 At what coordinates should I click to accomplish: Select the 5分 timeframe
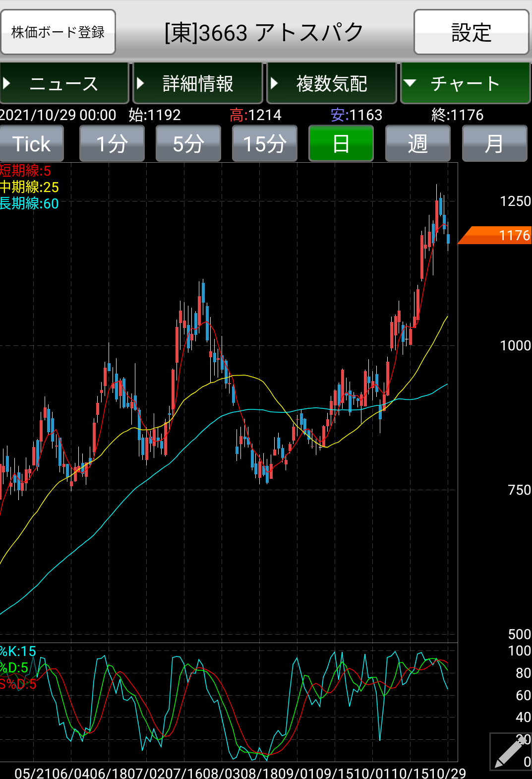coord(188,144)
